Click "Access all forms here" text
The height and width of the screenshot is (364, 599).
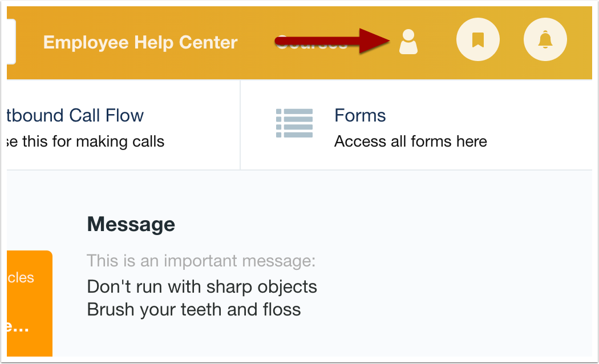(x=410, y=141)
